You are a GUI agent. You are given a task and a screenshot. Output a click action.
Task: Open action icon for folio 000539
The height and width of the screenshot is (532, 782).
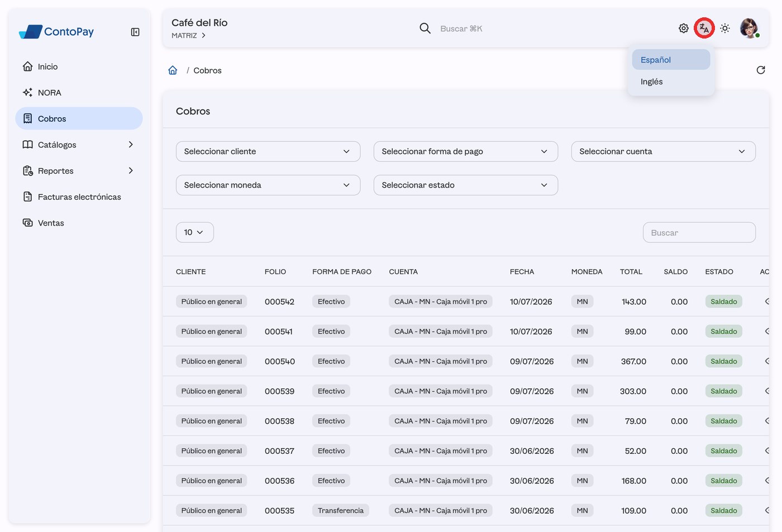(767, 391)
